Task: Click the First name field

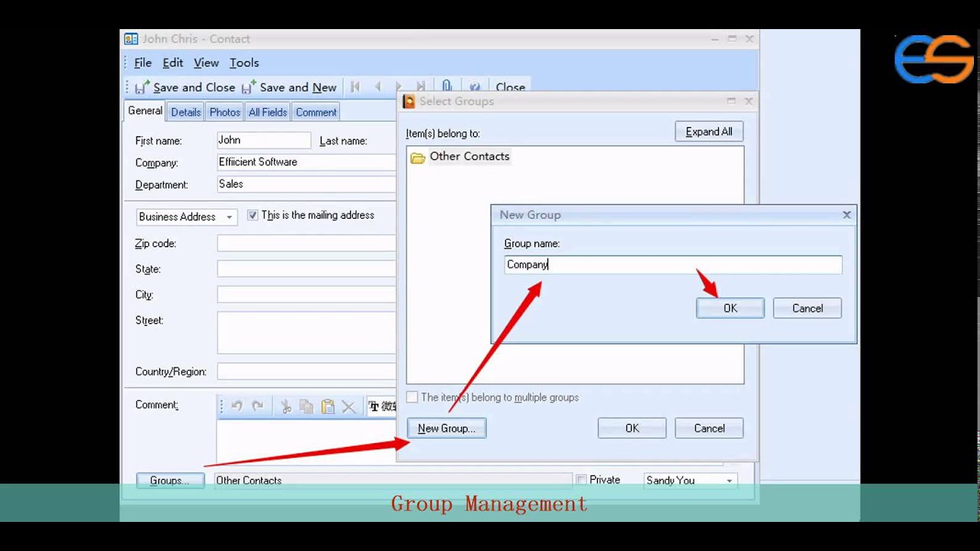Action: click(x=264, y=140)
